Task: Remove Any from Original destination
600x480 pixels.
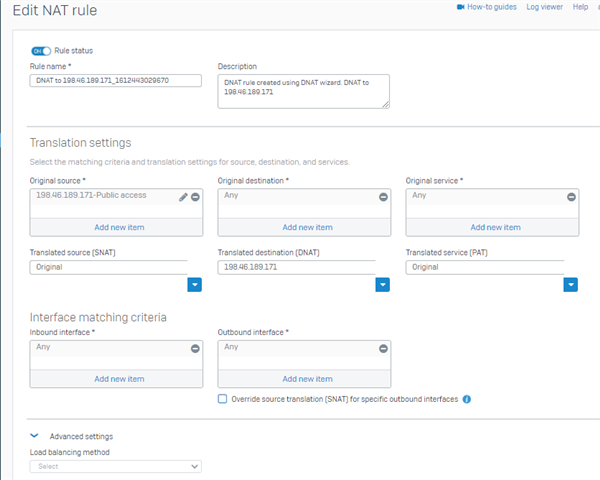Action: pyautogui.click(x=383, y=197)
